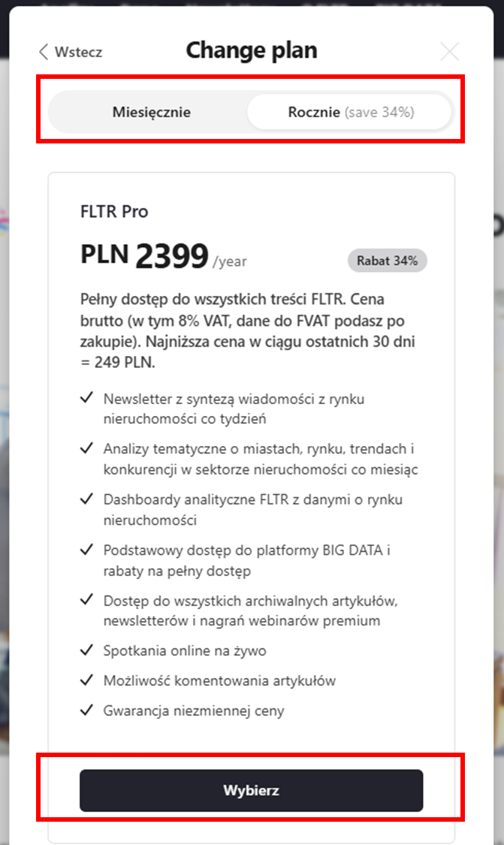Click the PLN 2399 yearly price
The width and height of the screenshot is (504, 845).
click(x=164, y=257)
